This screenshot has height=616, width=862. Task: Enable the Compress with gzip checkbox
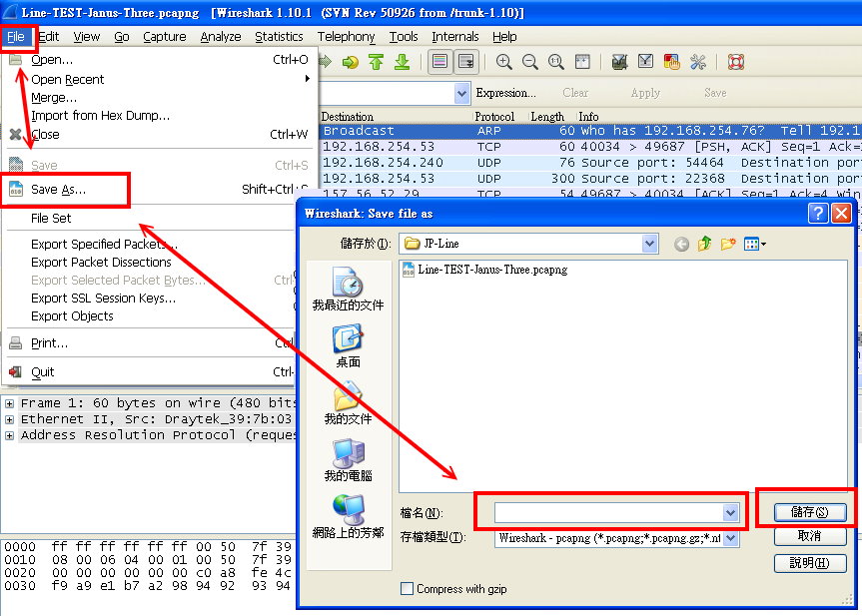point(407,589)
